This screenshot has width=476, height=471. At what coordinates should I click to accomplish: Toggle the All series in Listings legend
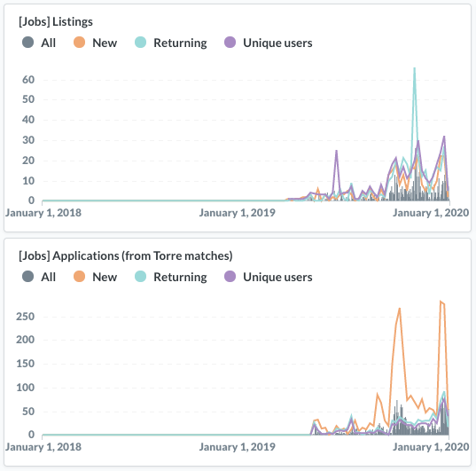pyautogui.click(x=39, y=43)
